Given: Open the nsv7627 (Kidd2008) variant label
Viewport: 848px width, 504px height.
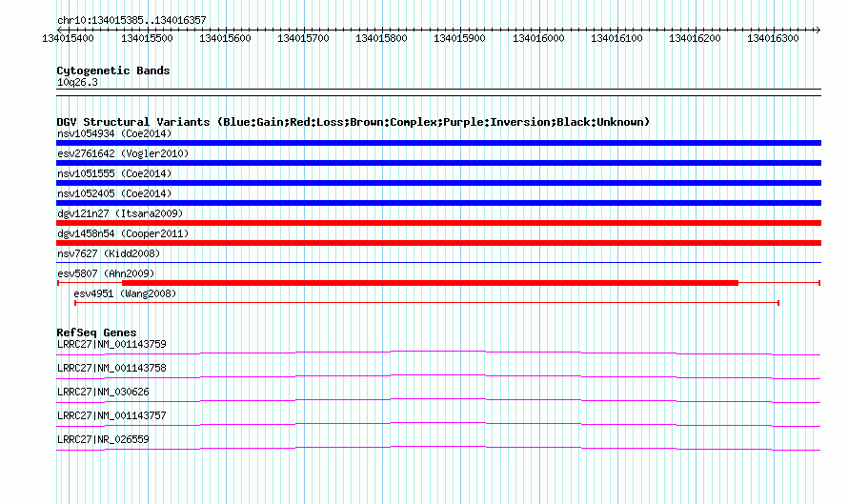Looking at the screenshot, I should point(109,253).
